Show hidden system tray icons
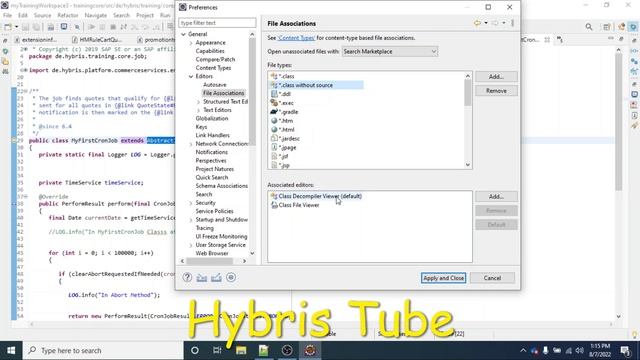The image size is (640, 360). [523, 351]
